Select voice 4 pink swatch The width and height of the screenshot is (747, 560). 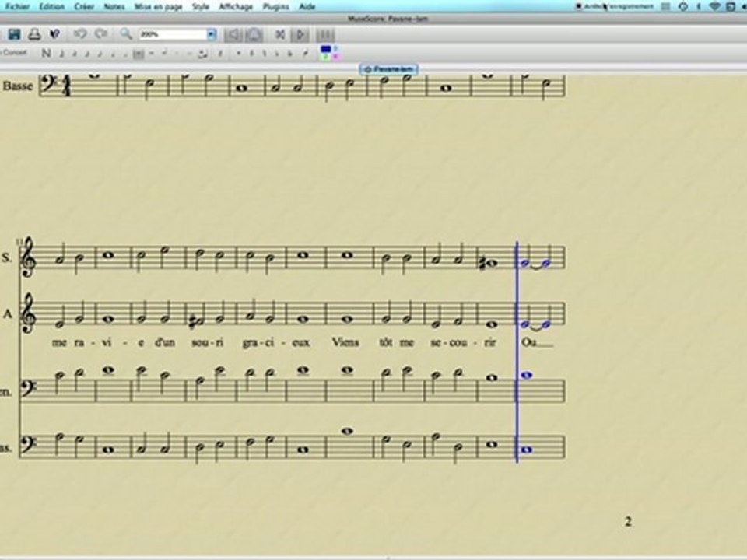(x=335, y=56)
